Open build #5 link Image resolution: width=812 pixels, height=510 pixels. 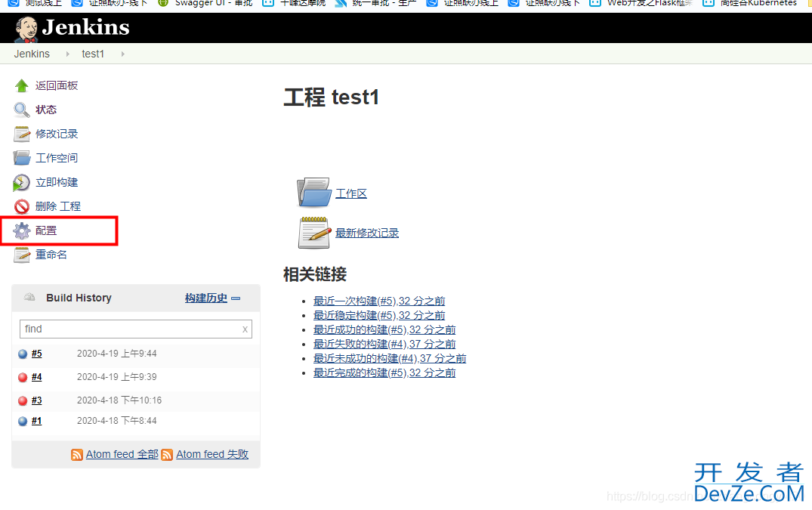point(37,354)
